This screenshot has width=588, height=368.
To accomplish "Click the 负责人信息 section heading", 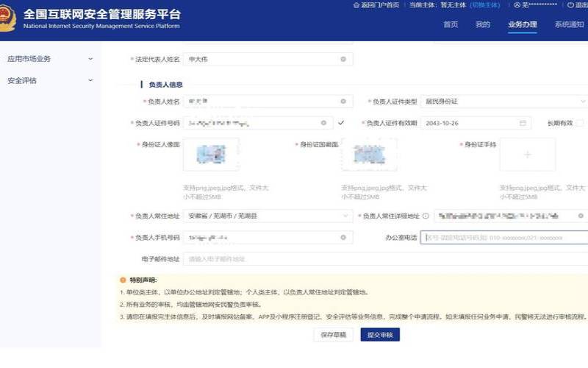I will (x=165, y=85).
